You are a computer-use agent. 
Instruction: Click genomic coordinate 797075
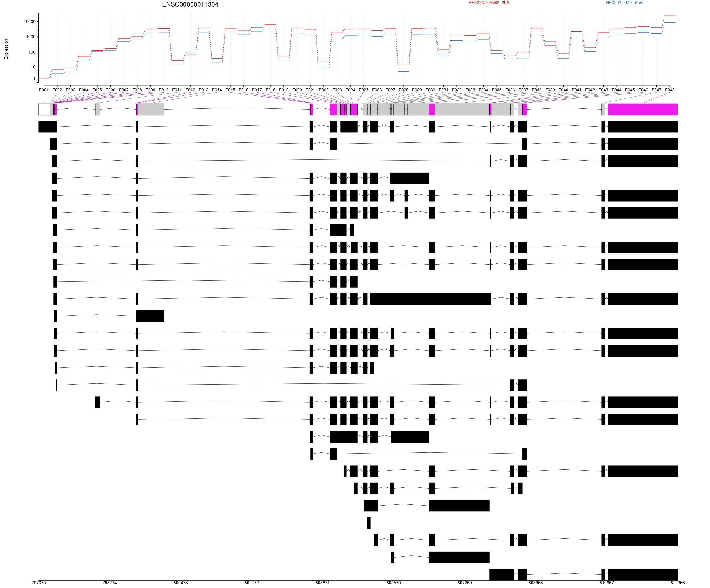click(x=38, y=583)
